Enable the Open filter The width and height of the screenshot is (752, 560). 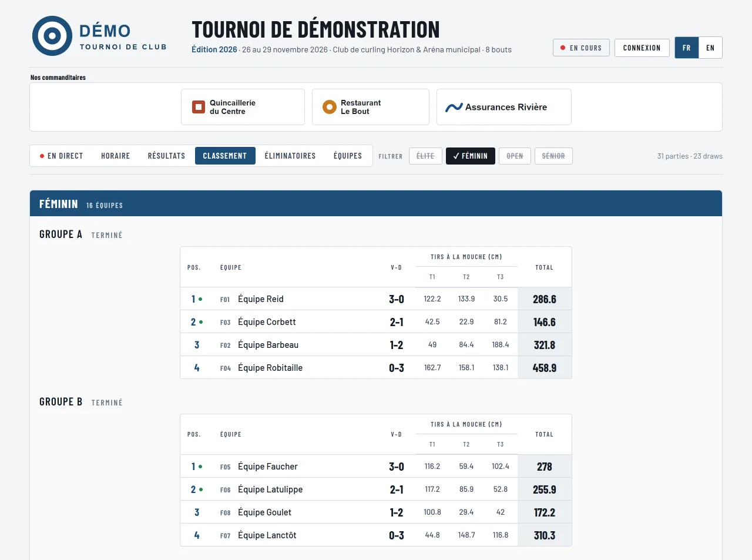[515, 156]
